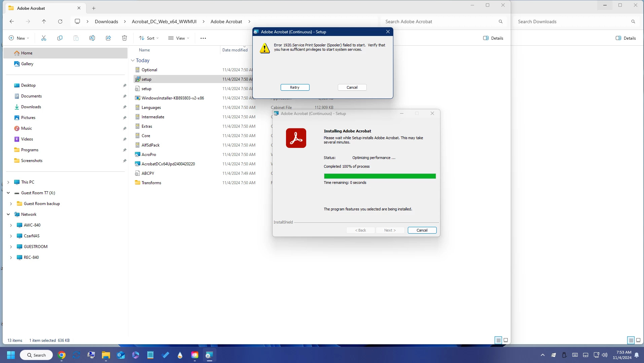
Task: Click the installer setup taskbar icon
Action: (209, 355)
